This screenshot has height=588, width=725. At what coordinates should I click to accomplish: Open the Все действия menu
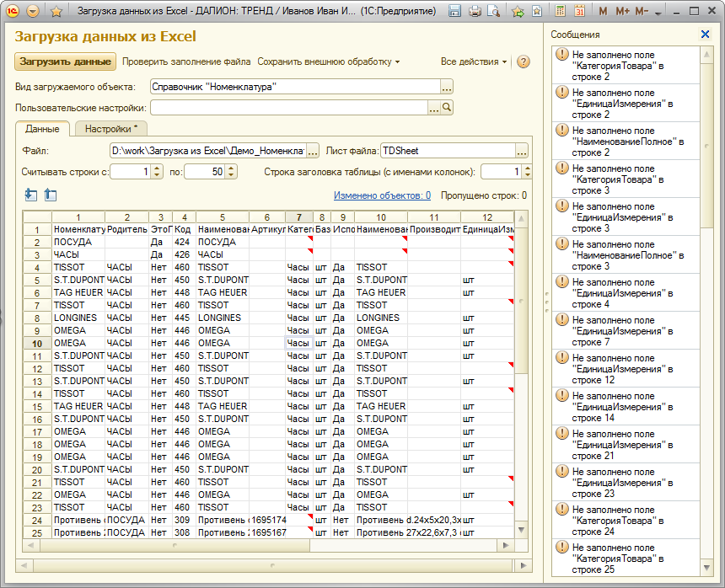point(474,62)
